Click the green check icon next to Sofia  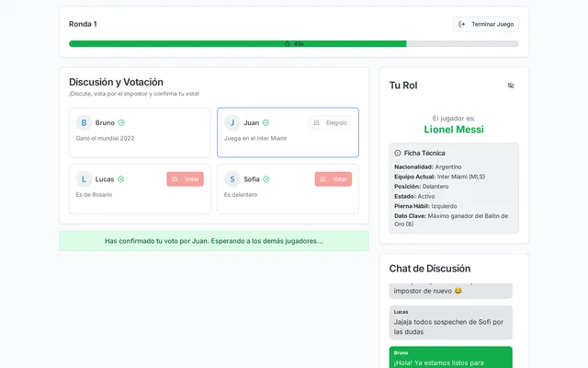[x=266, y=179]
